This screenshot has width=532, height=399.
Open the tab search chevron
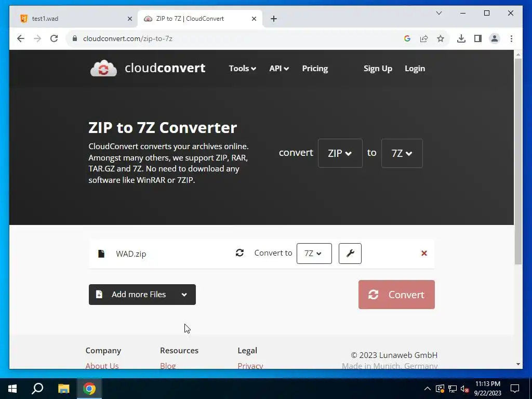(438, 13)
